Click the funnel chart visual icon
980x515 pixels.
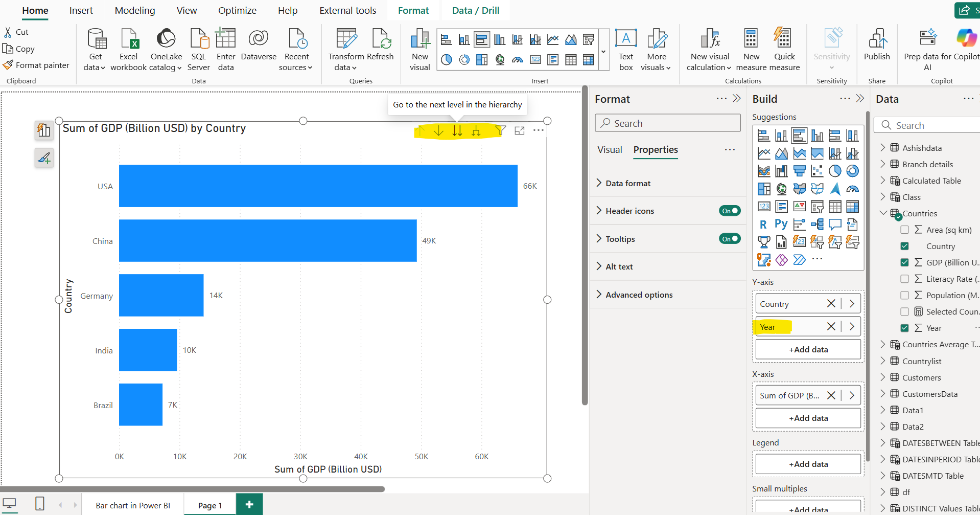click(800, 171)
